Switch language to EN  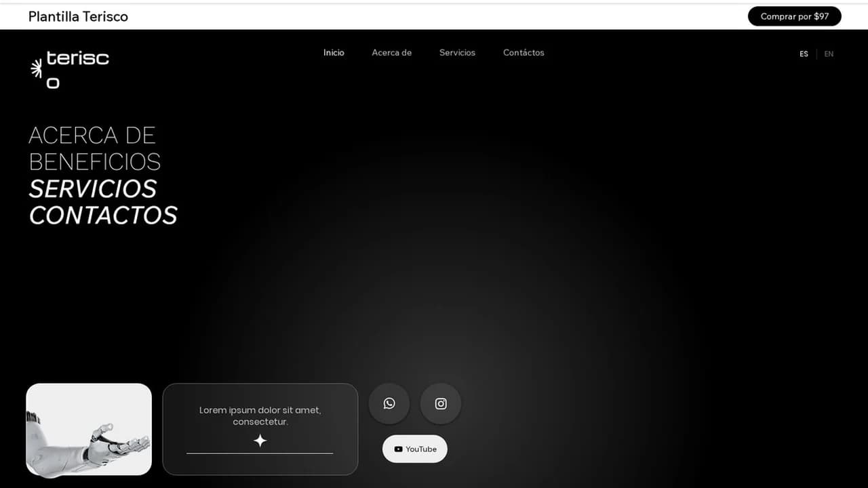[829, 54]
